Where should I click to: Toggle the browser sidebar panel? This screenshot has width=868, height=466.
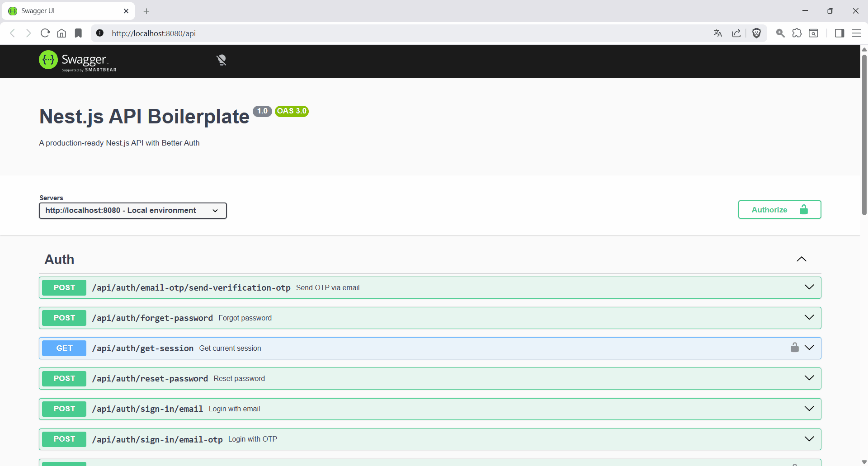point(840,33)
